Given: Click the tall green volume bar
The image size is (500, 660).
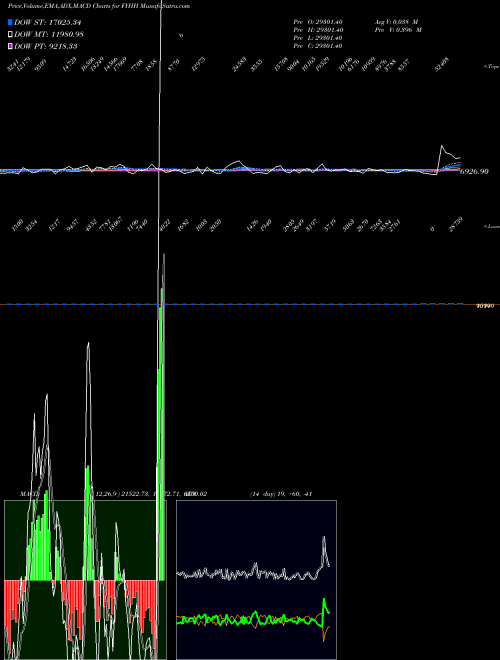Looking at the screenshot, I should click(161, 434).
